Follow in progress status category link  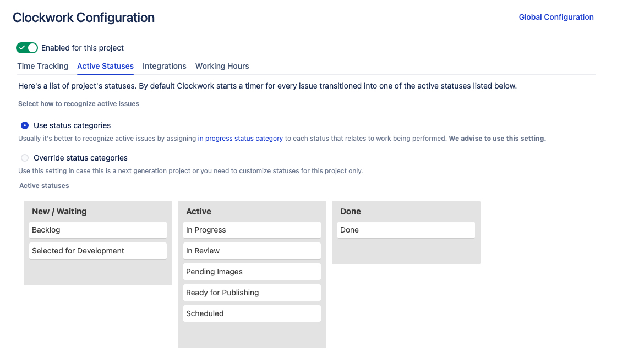[240, 139]
